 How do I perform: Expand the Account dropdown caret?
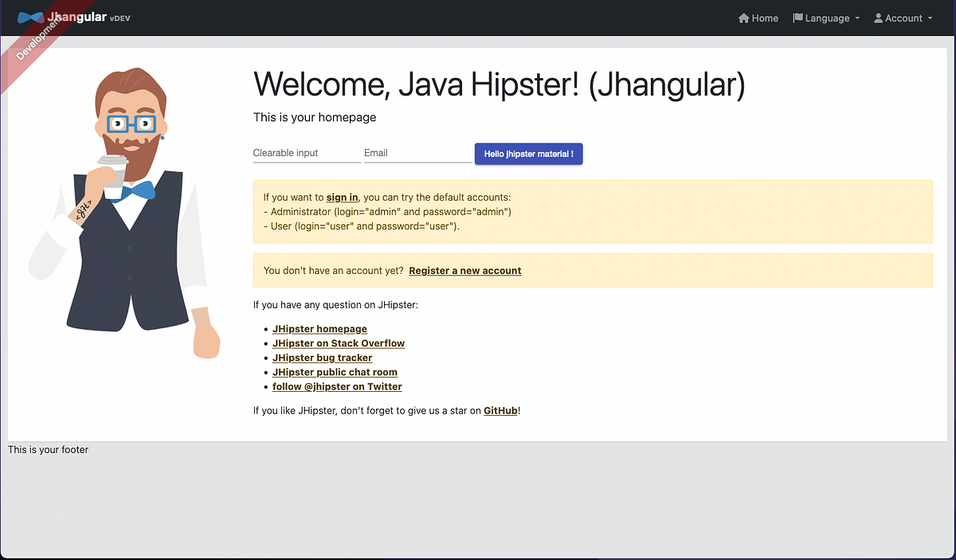[930, 19]
